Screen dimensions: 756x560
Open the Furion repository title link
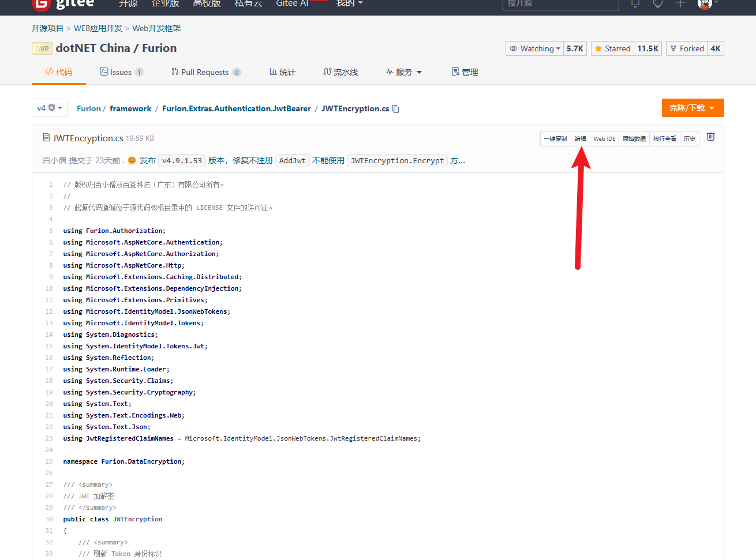click(x=159, y=48)
